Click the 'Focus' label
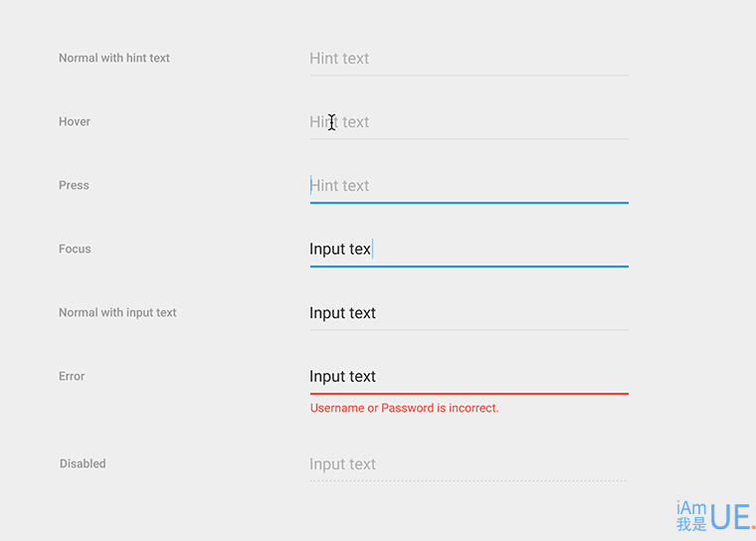Viewport: 756px width, 541px height. point(75,249)
